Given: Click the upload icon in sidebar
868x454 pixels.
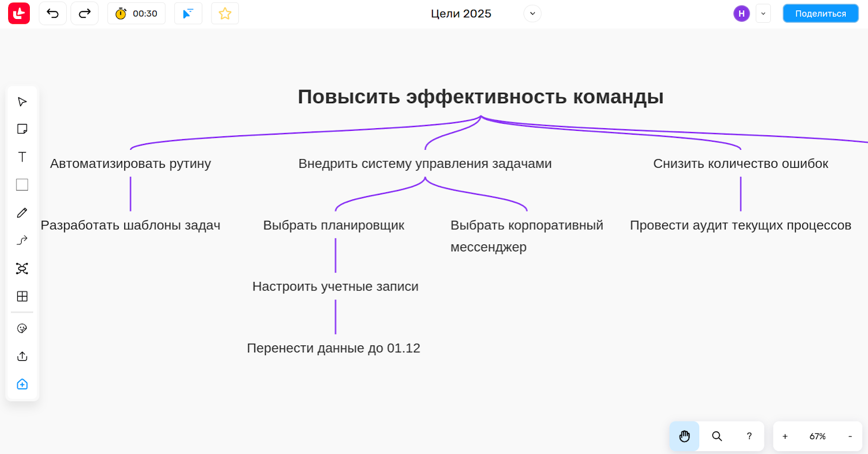Looking at the screenshot, I should tap(22, 356).
